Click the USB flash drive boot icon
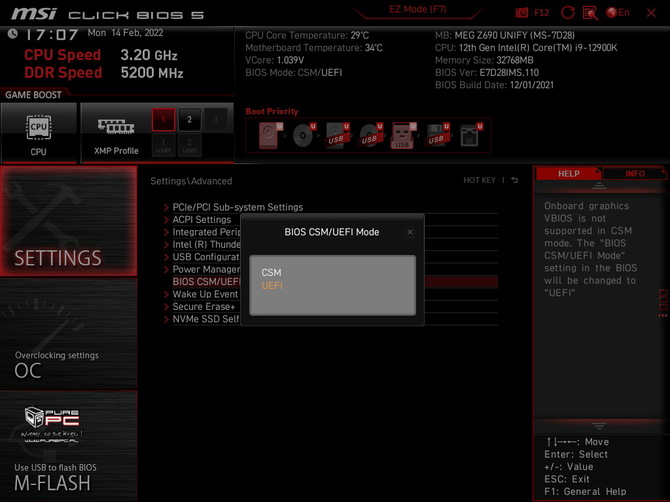Viewport: 670px width, 502px height. [402, 136]
